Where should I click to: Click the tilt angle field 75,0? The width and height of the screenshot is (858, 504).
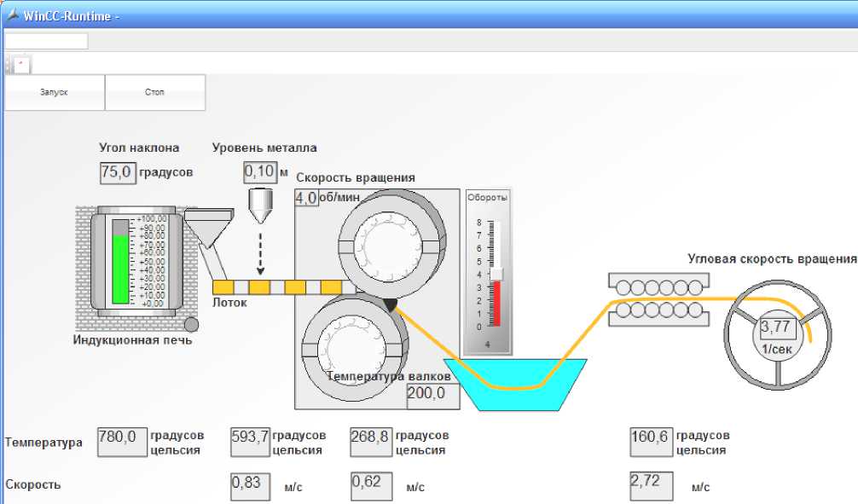(x=117, y=171)
